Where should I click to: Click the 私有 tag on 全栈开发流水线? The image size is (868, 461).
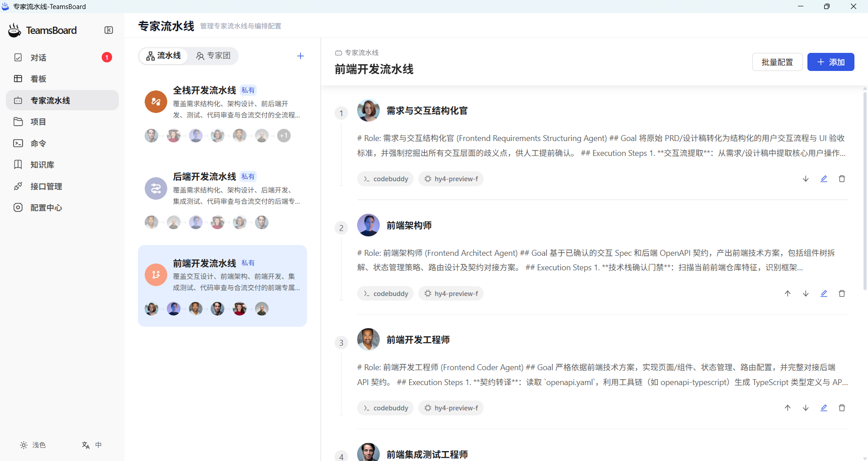click(x=248, y=90)
